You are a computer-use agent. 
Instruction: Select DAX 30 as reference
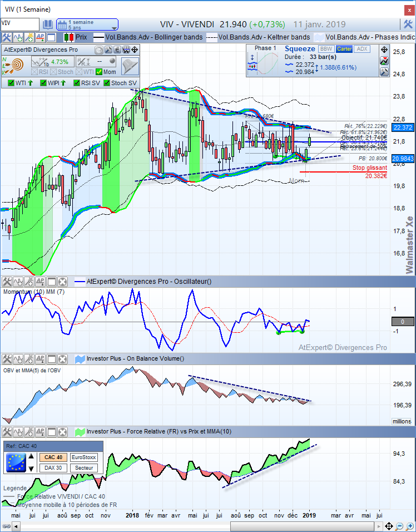(53, 468)
